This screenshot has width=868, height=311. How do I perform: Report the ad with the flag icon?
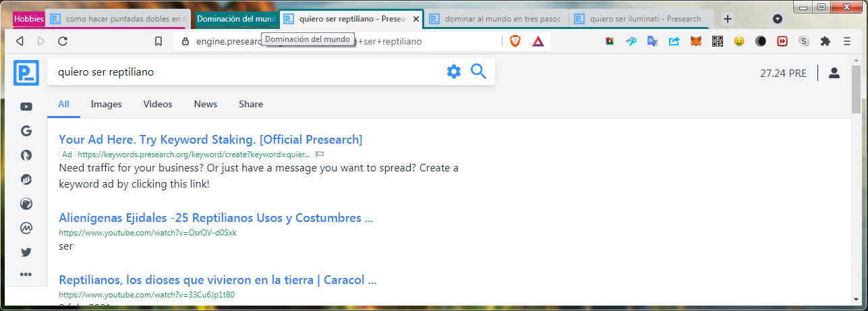click(x=320, y=154)
